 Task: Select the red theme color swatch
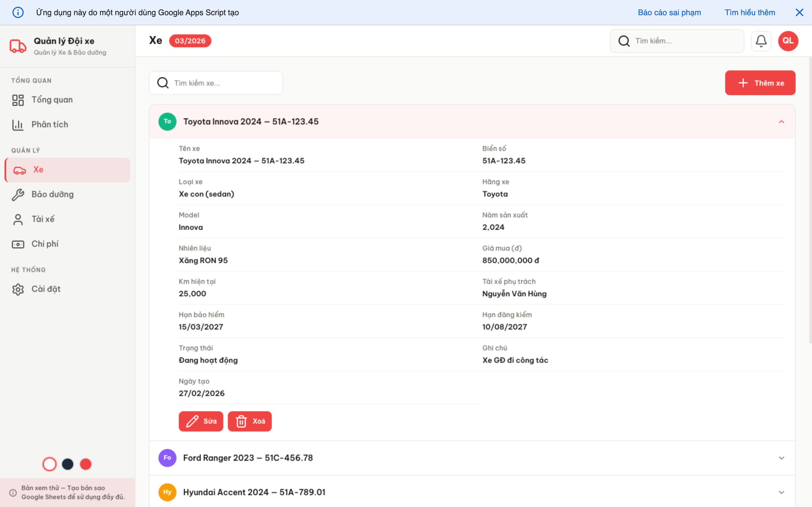[85, 464]
